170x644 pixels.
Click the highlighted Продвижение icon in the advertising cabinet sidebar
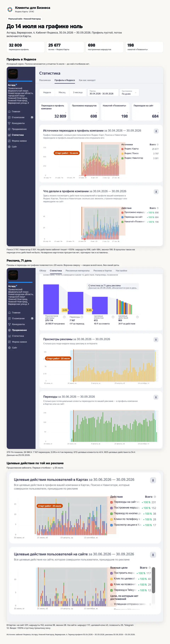9,330
